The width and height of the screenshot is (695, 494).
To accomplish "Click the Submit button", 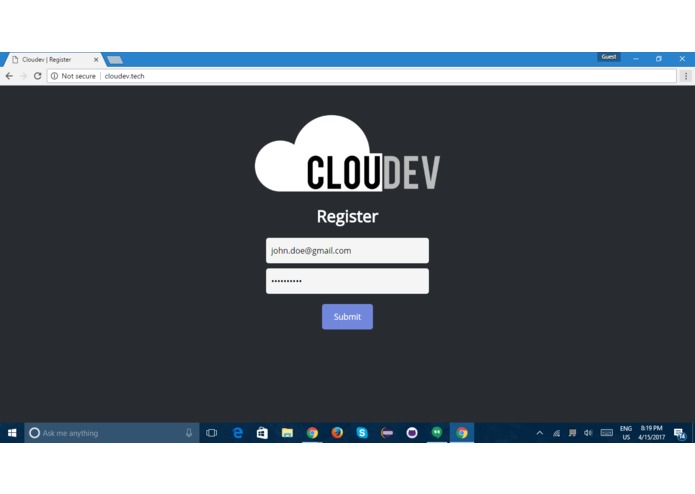I will [348, 317].
